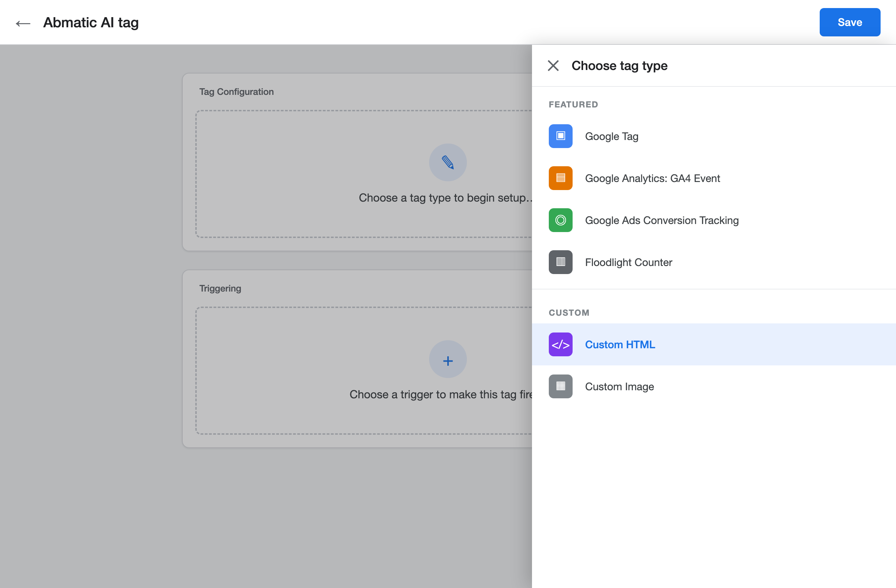Select the Google Tag type
The height and width of the screenshot is (588, 896).
pyautogui.click(x=714, y=136)
